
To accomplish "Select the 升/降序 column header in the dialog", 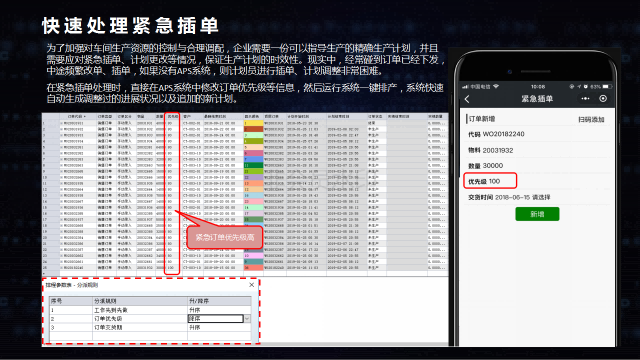I will click(219, 301).
